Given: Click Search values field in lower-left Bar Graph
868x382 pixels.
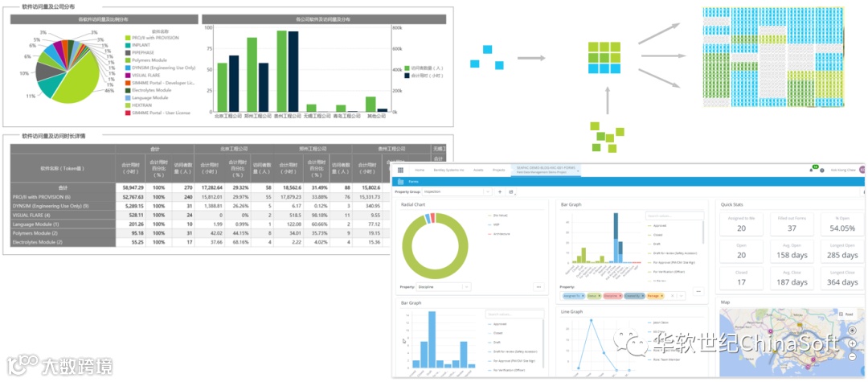Looking at the screenshot, I should point(514,314).
